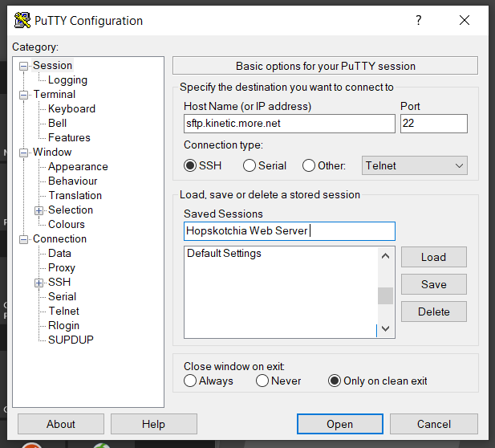The height and width of the screenshot is (448, 495).
Task: Click the Save session button
Action: [x=433, y=284]
